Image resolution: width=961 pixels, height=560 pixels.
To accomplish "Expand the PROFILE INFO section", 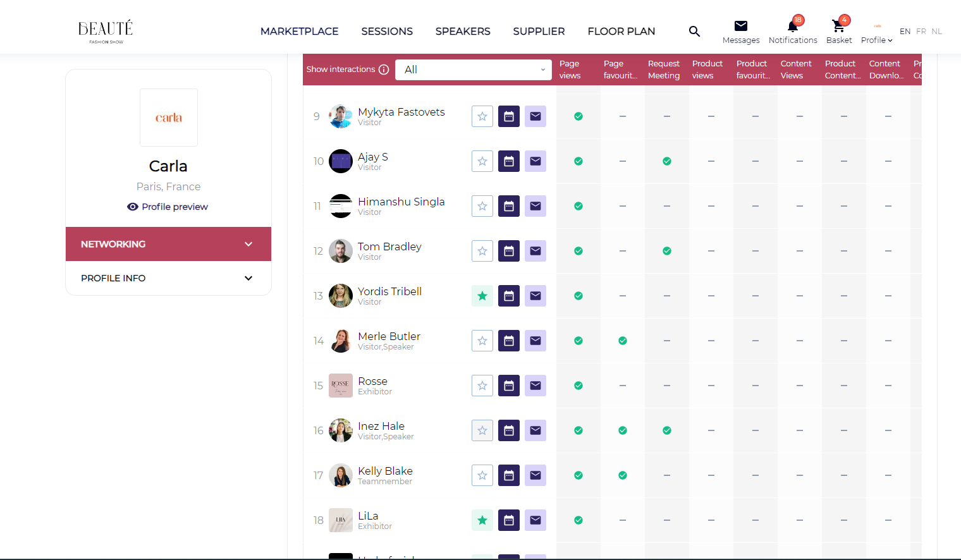I will (x=168, y=278).
